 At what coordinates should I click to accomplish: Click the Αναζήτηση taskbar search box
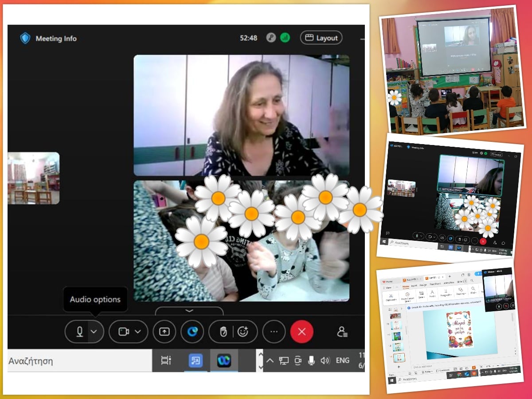80,360
